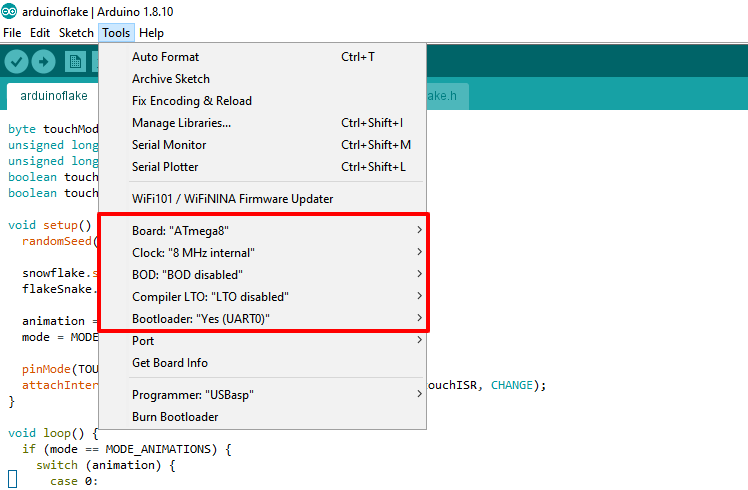Choose Get Board Info
The image size is (748, 490).
pyautogui.click(x=262, y=363)
